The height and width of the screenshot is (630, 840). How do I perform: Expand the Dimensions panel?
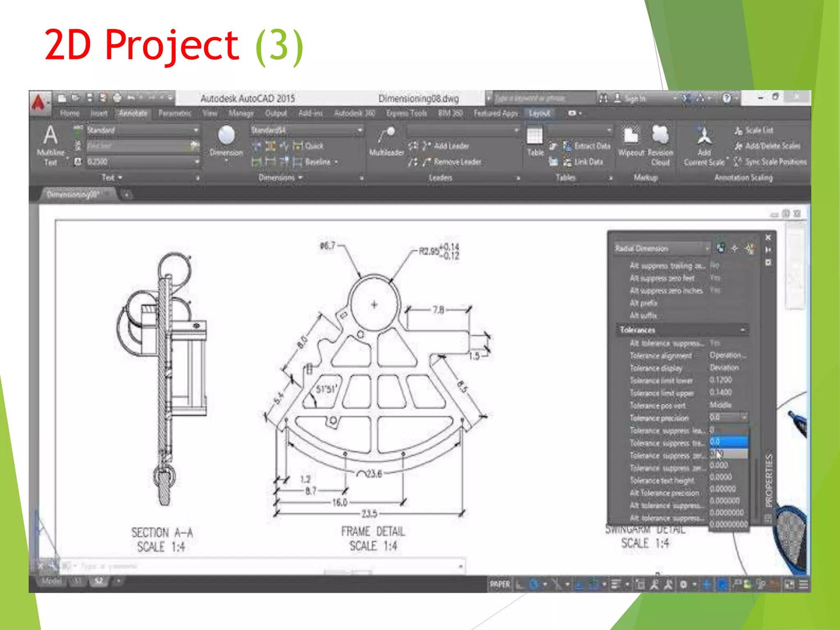(281, 178)
